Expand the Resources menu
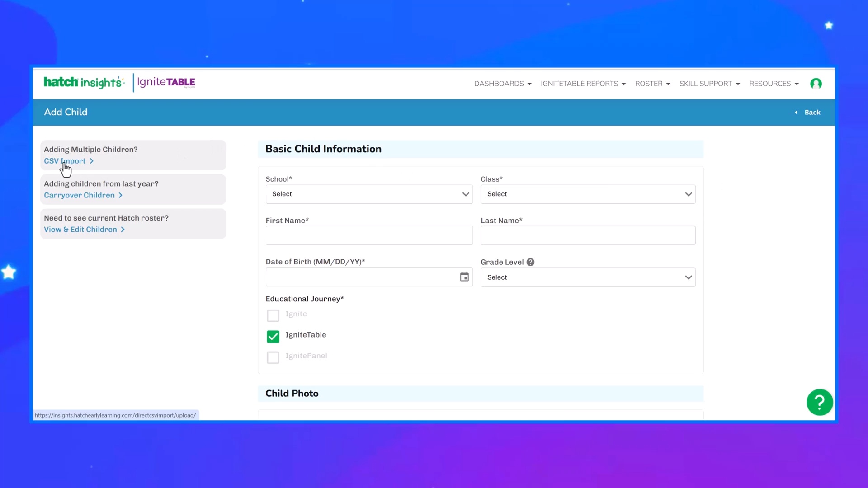Image resolution: width=868 pixels, height=488 pixels. point(774,84)
